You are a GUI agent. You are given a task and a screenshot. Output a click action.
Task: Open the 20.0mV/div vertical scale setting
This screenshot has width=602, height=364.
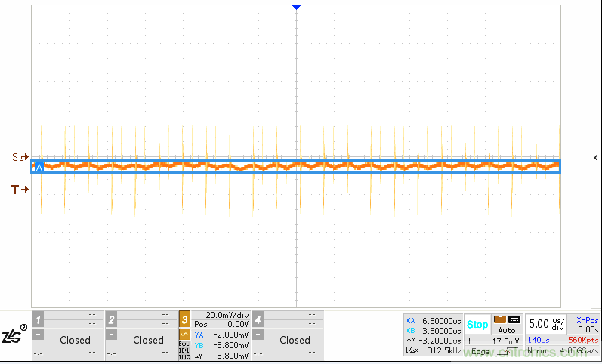tap(227, 315)
